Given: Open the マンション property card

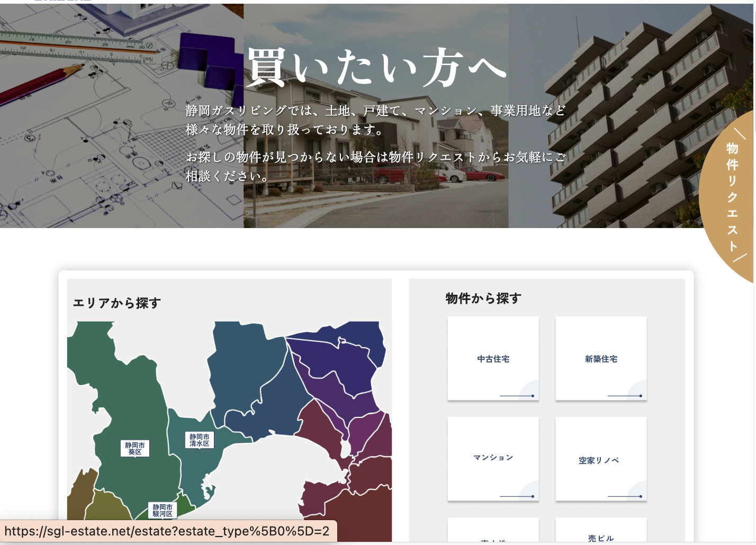Looking at the screenshot, I should click(x=493, y=459).
